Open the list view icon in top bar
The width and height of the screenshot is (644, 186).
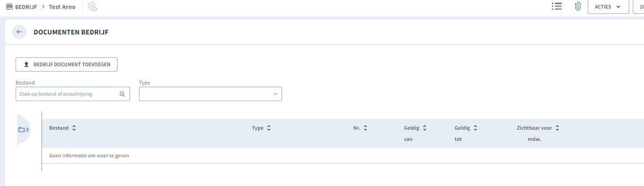click(556, 7)
